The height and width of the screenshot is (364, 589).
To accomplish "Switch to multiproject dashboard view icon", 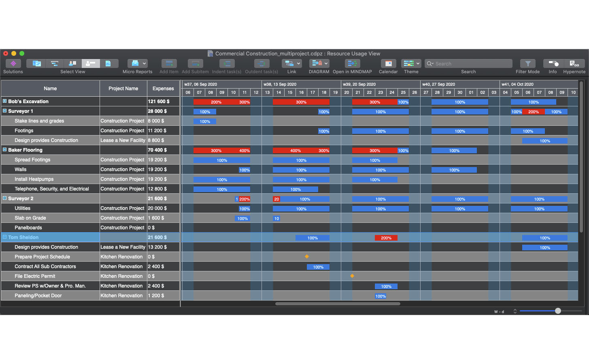I will tap(36, 63).
